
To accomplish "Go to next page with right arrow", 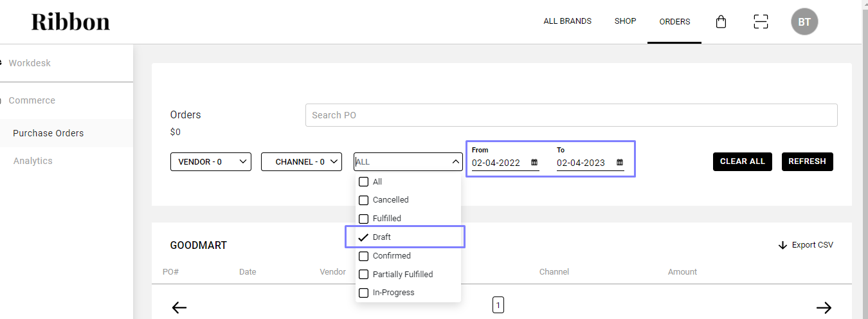I will tap(824, 307).
